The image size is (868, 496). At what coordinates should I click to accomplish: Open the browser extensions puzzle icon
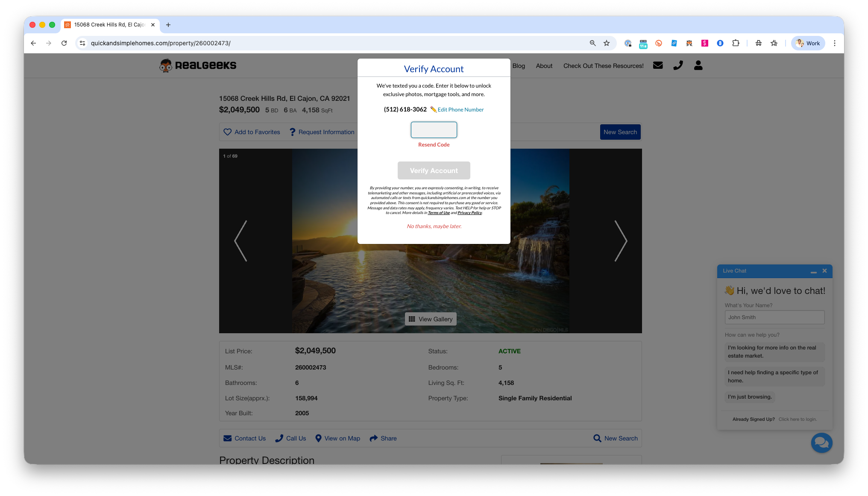tap(736, 43)
